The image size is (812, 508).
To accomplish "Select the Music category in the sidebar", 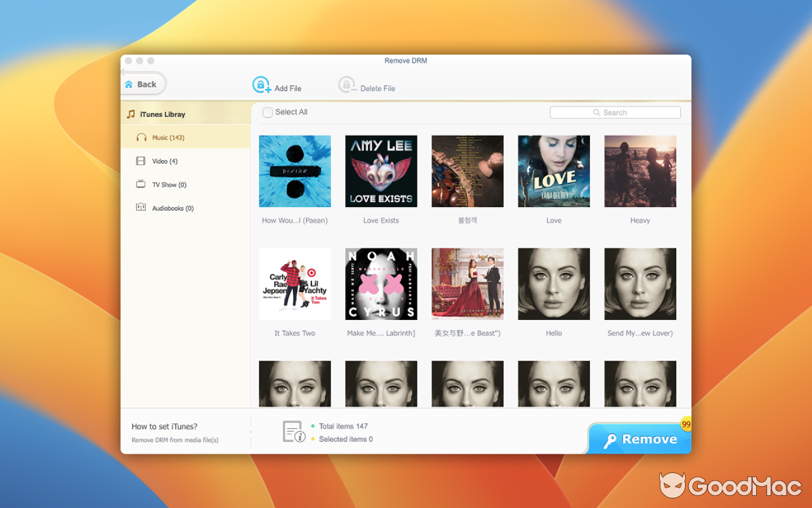I will tap(167, 137).
